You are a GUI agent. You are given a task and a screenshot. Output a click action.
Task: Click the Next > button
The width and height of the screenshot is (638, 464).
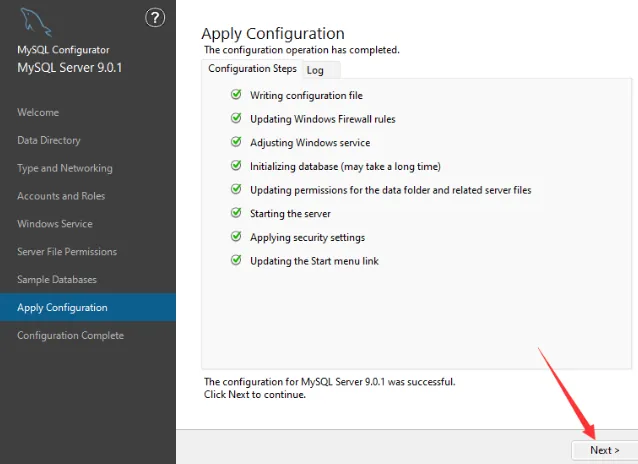coord(605,450)
